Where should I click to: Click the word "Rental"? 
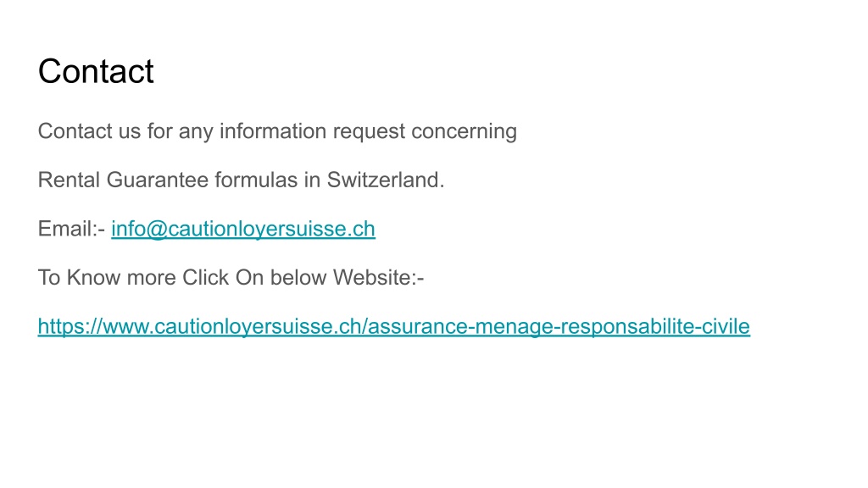coord(69,180)
